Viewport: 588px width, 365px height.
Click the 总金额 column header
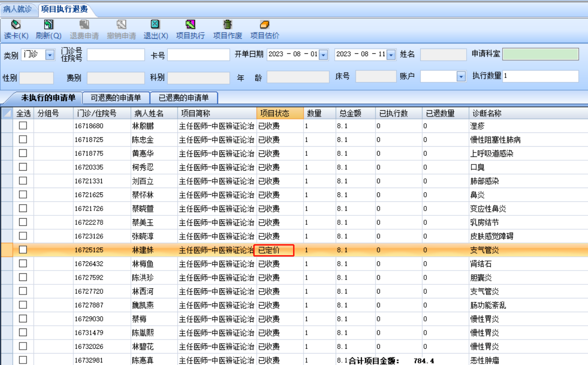(355, 113)
